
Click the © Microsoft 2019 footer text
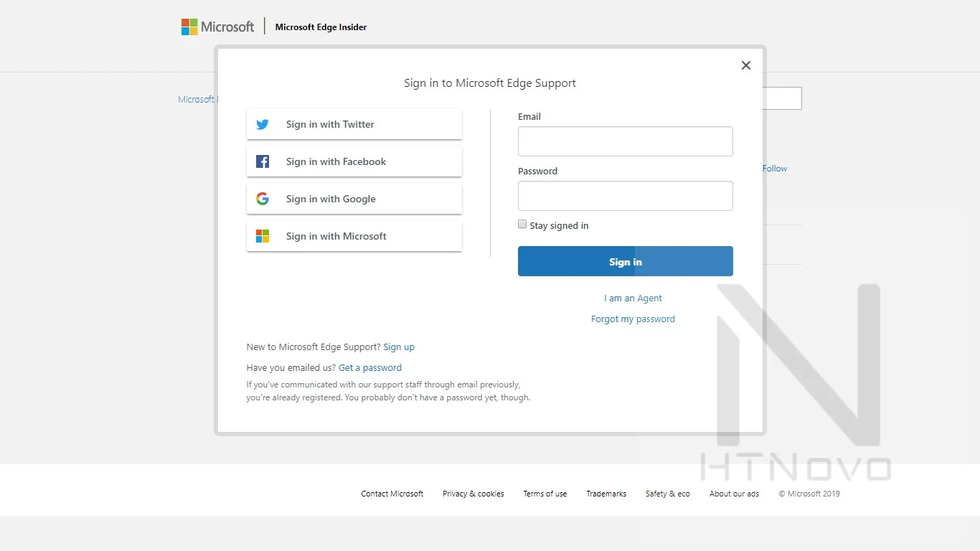[x=809, y=494]
